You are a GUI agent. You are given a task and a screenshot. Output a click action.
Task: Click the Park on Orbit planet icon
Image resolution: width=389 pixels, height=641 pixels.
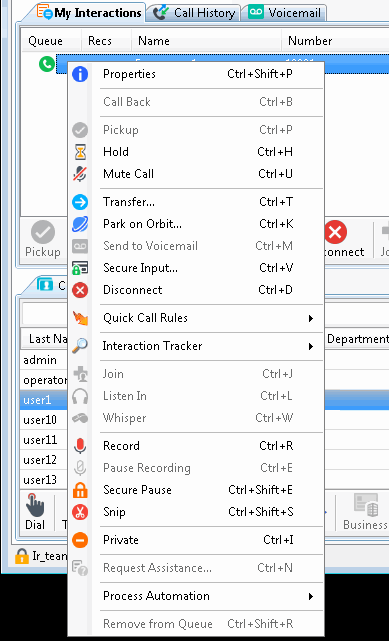80,224
